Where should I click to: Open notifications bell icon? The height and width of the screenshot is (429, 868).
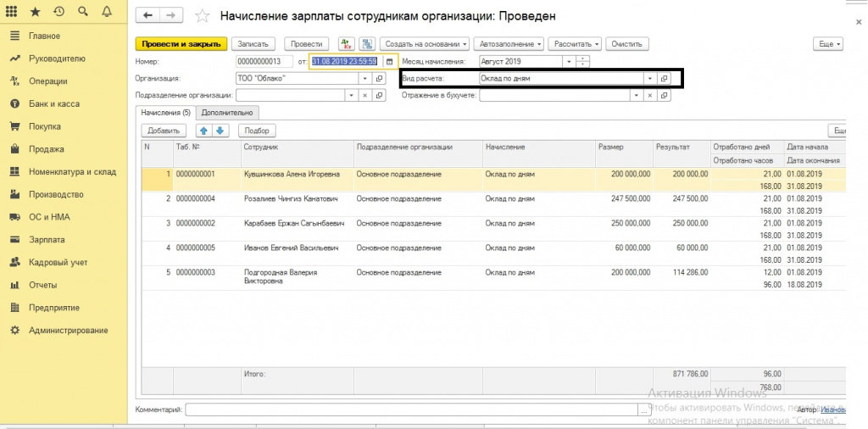pyautogui.click(x=107, y=11)
